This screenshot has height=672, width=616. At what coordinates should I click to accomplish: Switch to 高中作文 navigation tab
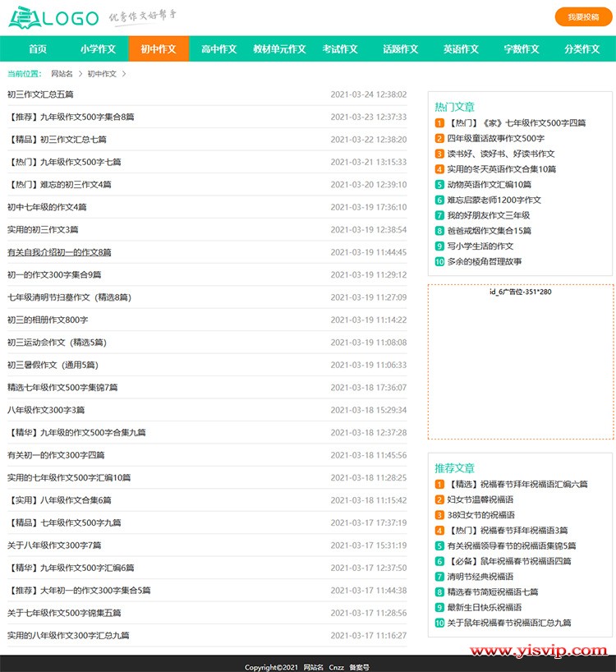(218, 49)
